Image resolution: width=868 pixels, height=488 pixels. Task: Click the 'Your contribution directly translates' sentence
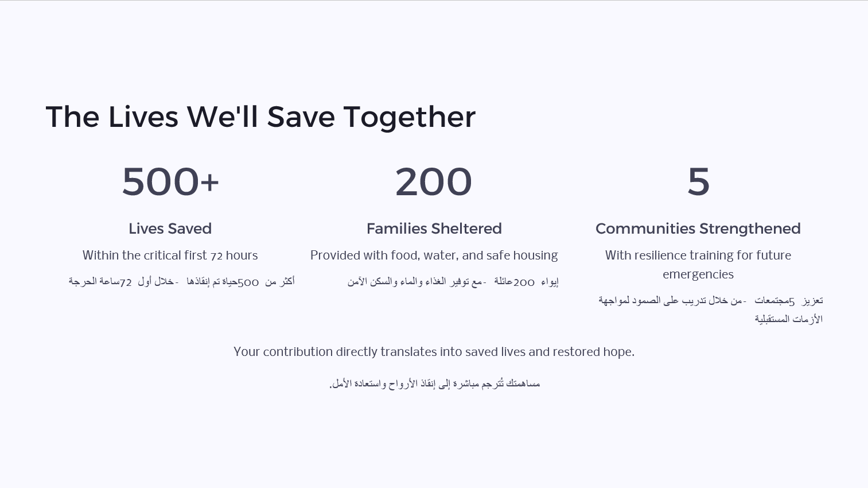pos(434,352)
